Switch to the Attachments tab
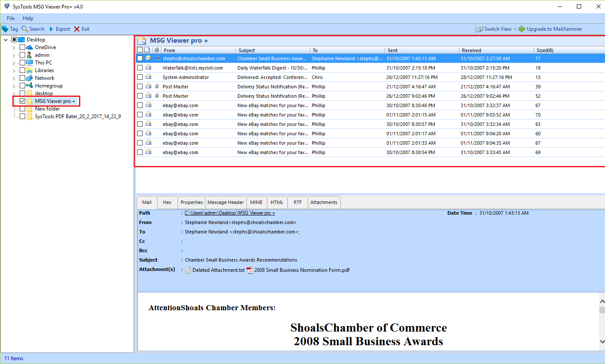This screenshot has height=364, width=605. pos(324,202)
